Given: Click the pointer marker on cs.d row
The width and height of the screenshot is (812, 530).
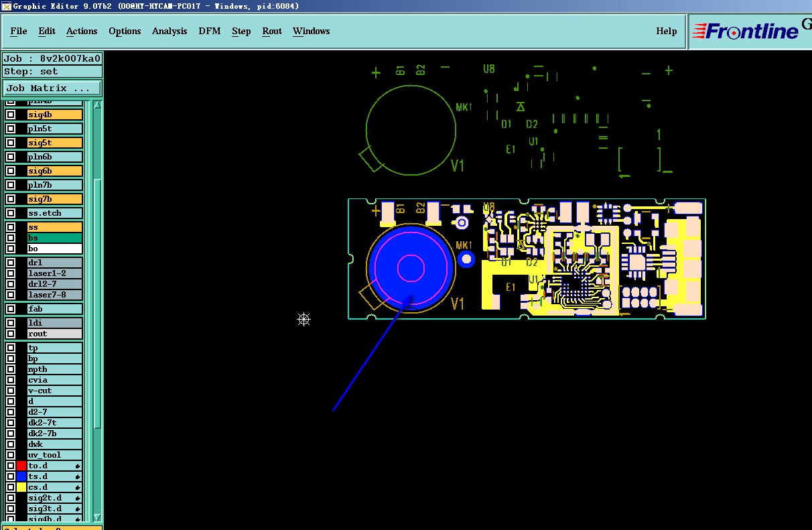Looking at the screenshot, I should pos(78,487).
